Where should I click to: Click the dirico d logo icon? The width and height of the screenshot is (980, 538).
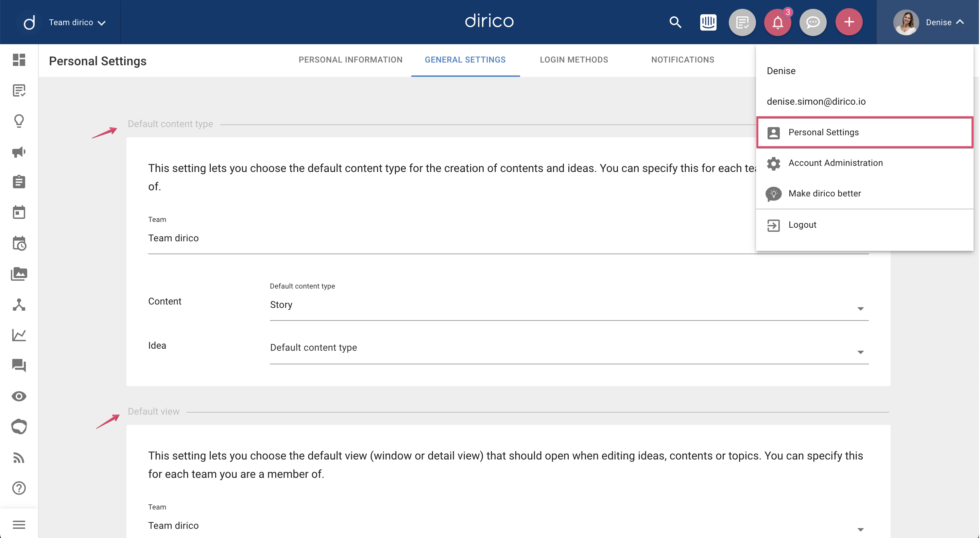tap(29, 22)
